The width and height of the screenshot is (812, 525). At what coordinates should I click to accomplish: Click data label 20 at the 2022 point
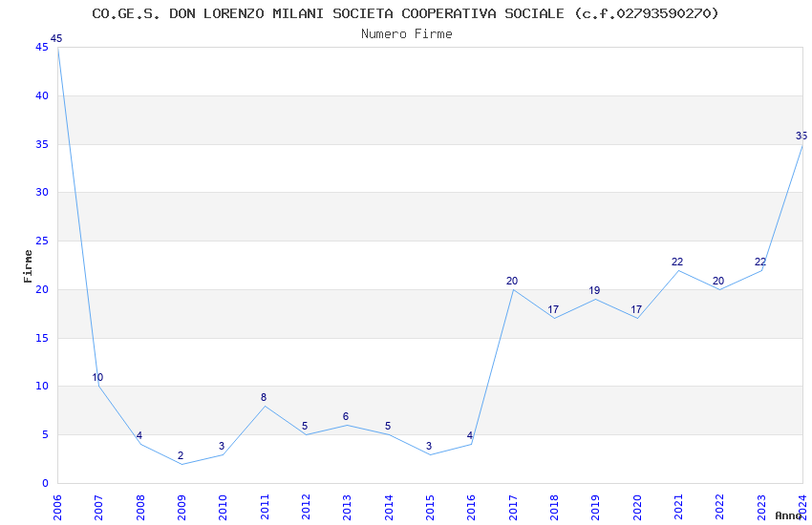[718, 281]
